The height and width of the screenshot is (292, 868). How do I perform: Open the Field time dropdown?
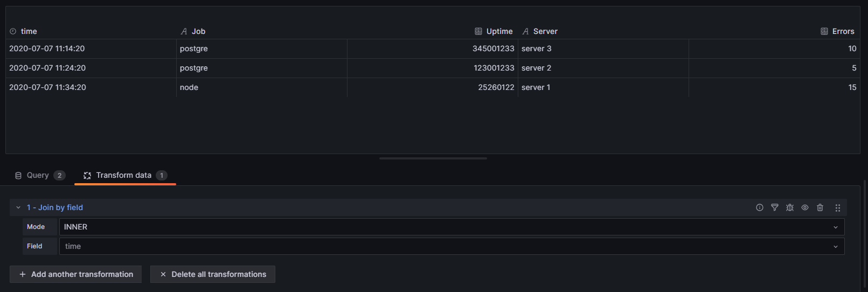452,246
